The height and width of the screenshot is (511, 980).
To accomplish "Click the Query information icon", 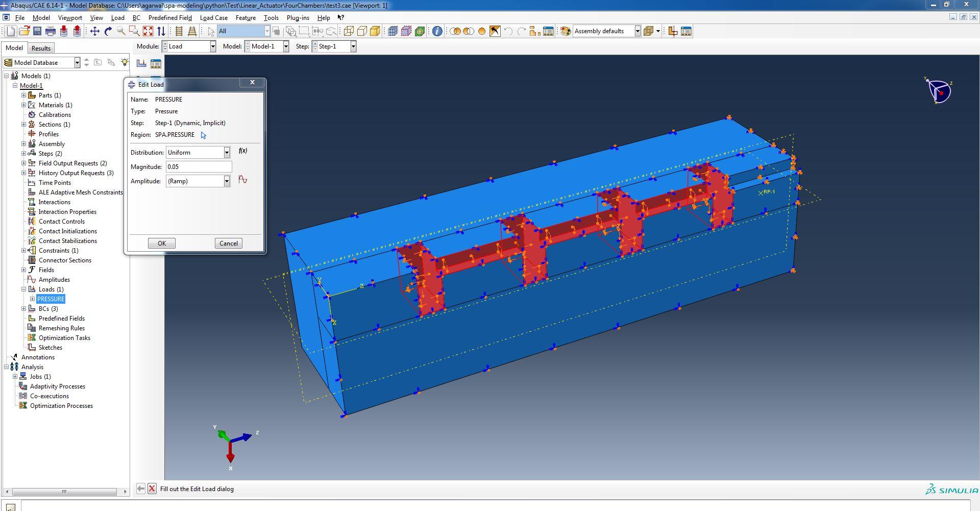I will pos(437,31).
